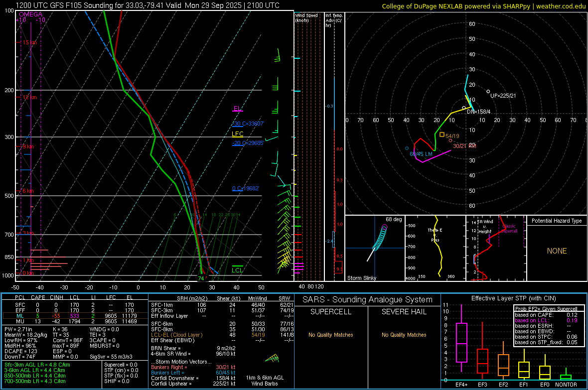Click the 'PW = 2.71in' value

point(18,329)
